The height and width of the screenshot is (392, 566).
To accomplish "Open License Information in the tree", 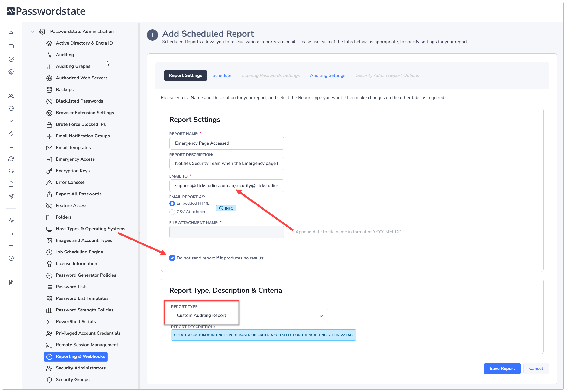I will (x=76, y=264).
